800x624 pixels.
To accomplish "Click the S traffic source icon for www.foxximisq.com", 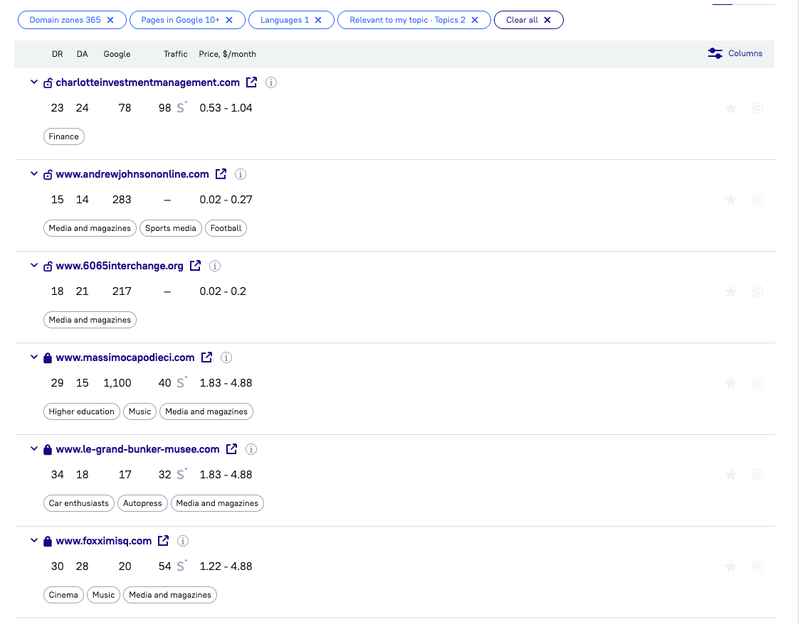I will 180,566.
